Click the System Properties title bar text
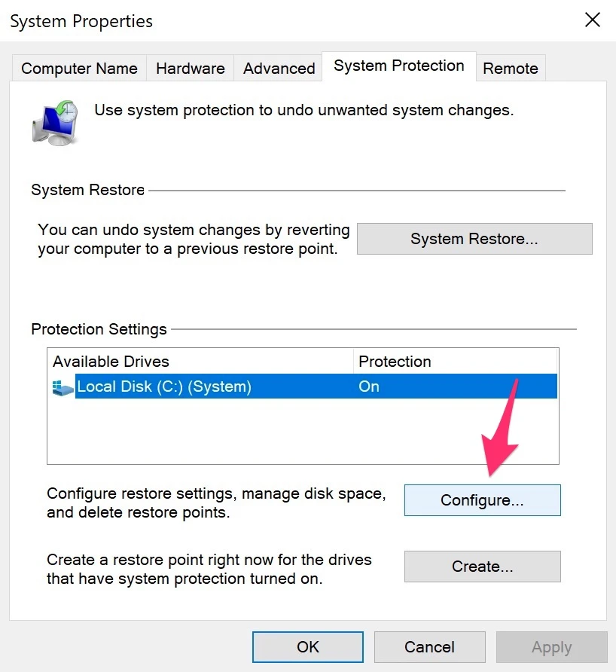616x672 pixels. click(81, 21)
